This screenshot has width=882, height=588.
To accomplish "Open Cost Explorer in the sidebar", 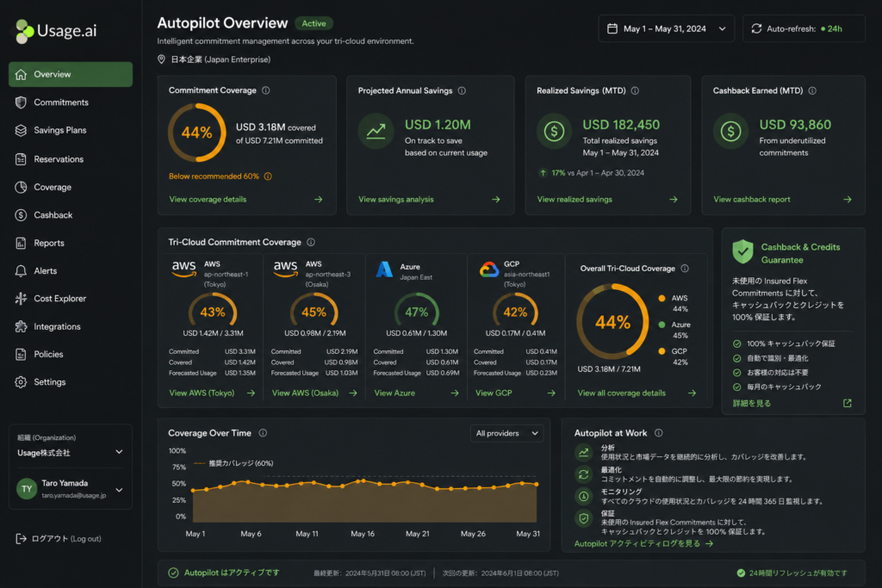I will click(x=71, y=299).
